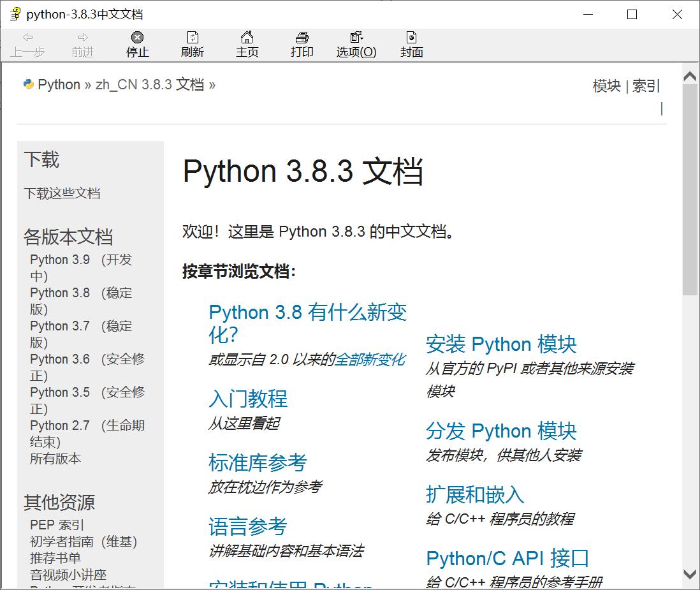
Task: Navigate back using the 上一步 icon
Action: 27,45
